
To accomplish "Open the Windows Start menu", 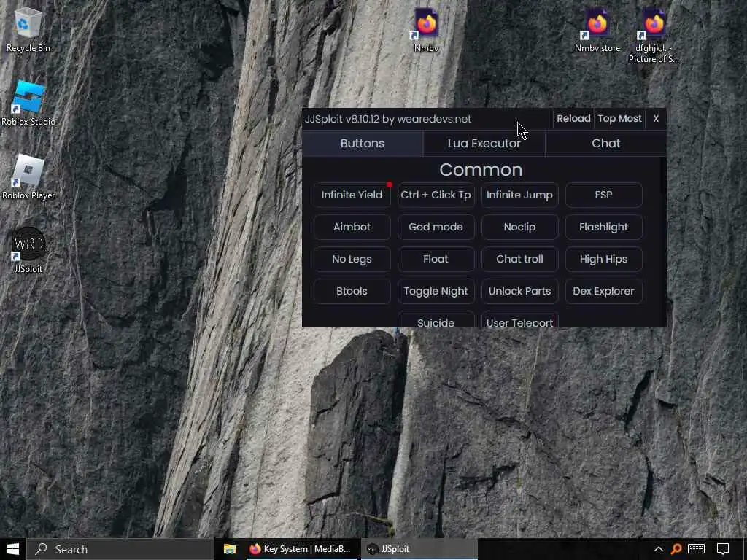I will (x=13, y=549).
